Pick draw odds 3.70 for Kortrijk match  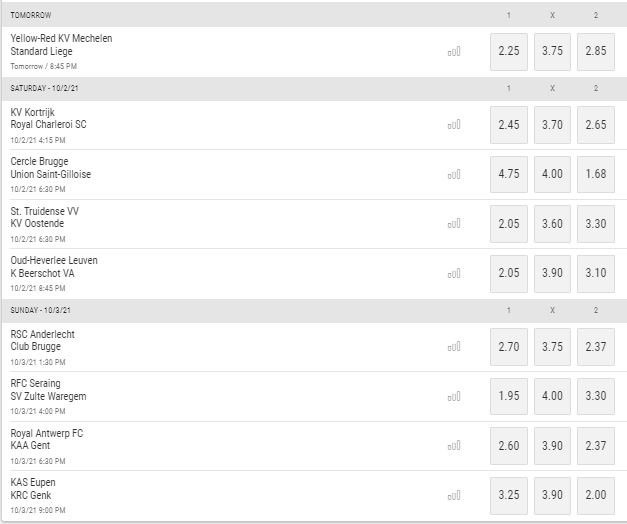click(552, 125)
